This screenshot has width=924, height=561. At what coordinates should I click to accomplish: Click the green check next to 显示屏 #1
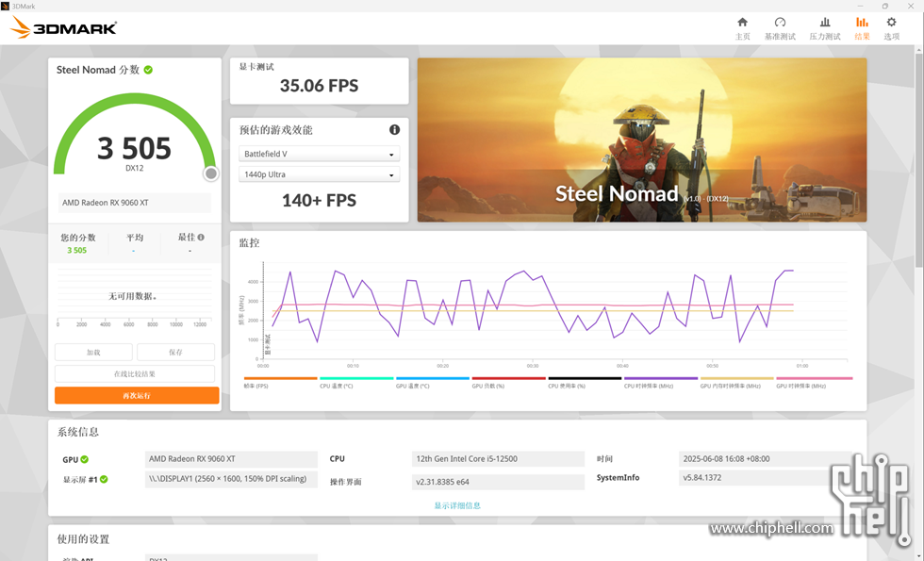104,479
